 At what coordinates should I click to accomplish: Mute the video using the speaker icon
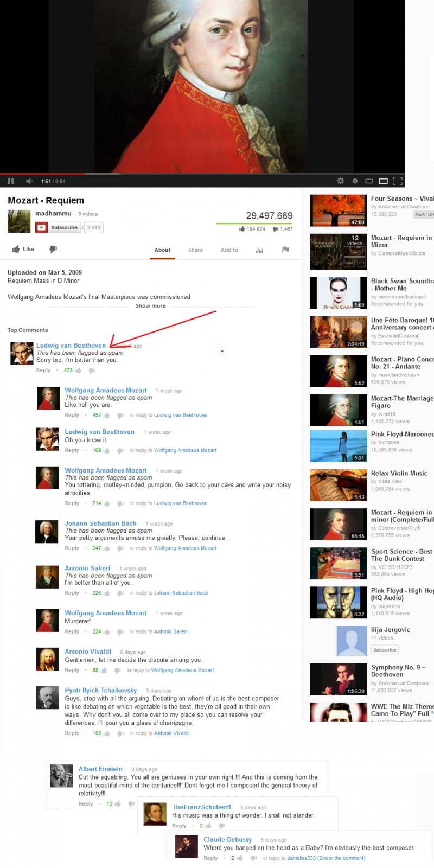29,181
